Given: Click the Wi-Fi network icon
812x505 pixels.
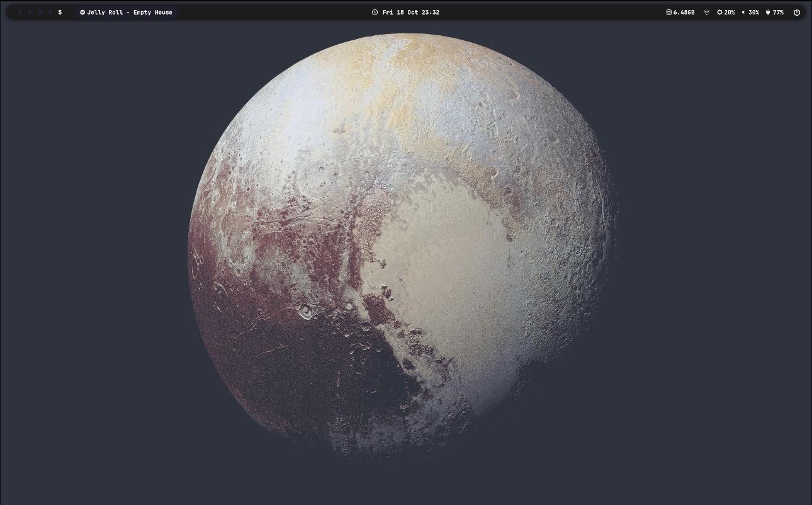Looking at the screenshot, I should click(x=706, y=12).
